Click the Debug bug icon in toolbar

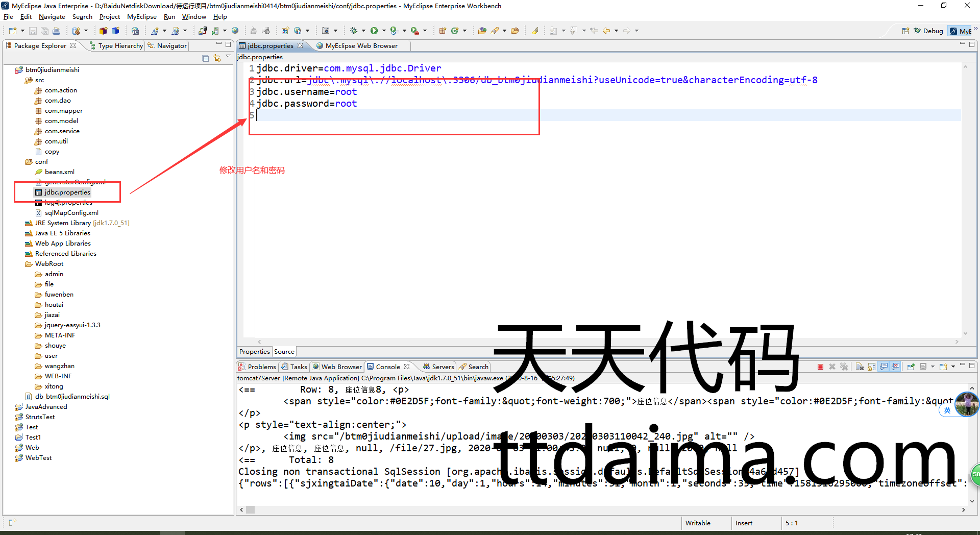point(354,31)
